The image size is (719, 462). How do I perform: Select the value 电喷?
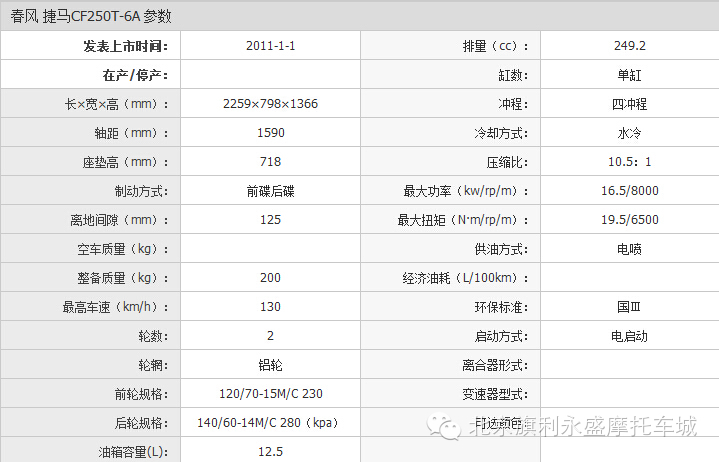click(630, 249)
